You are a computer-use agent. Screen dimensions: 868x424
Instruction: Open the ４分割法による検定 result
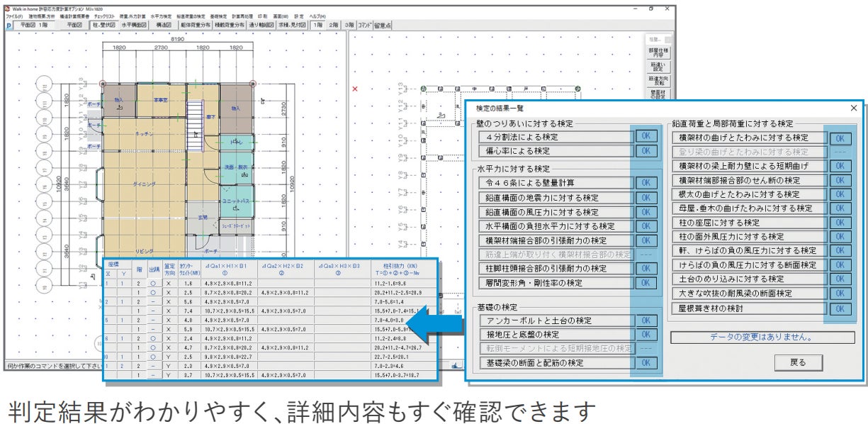(555, 137)
